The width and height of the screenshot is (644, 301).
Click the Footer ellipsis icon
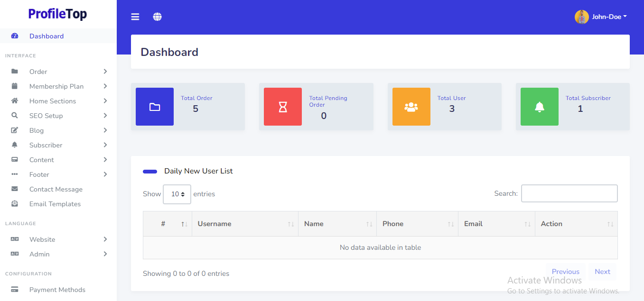pos(15,174)
